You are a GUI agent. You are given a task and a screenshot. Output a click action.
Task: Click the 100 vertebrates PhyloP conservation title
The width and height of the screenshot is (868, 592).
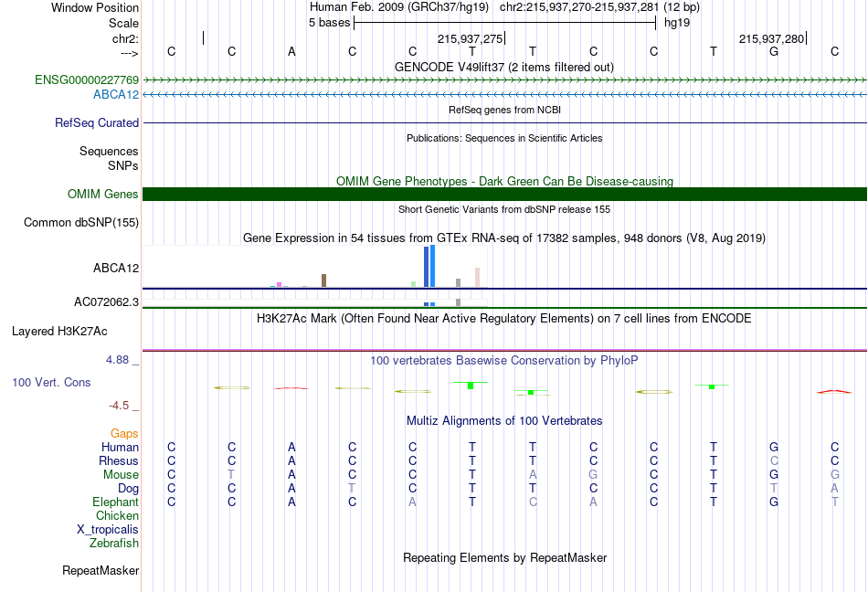[x=504, y=361]
